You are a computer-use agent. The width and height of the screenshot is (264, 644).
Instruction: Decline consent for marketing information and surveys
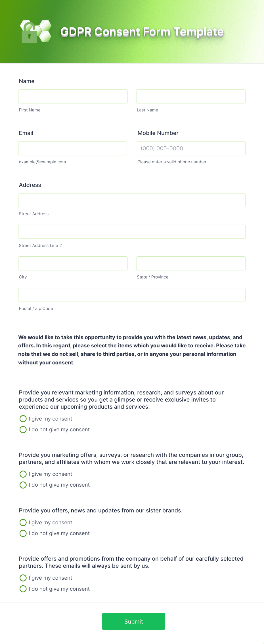pos(23,430)
